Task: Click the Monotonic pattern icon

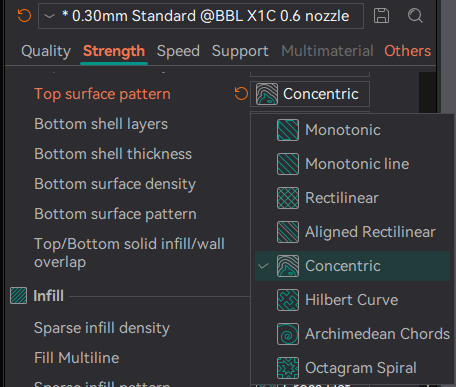Action: [288, 130]
